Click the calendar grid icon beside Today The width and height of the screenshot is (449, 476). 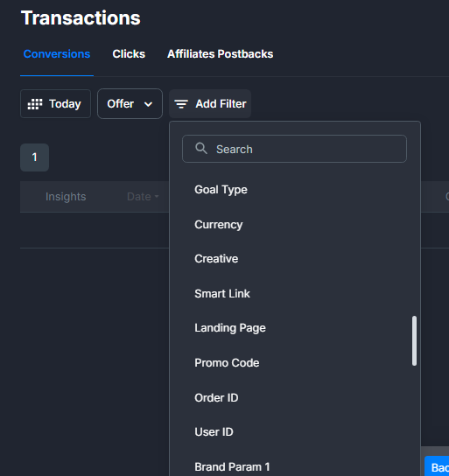pos(35,104)
